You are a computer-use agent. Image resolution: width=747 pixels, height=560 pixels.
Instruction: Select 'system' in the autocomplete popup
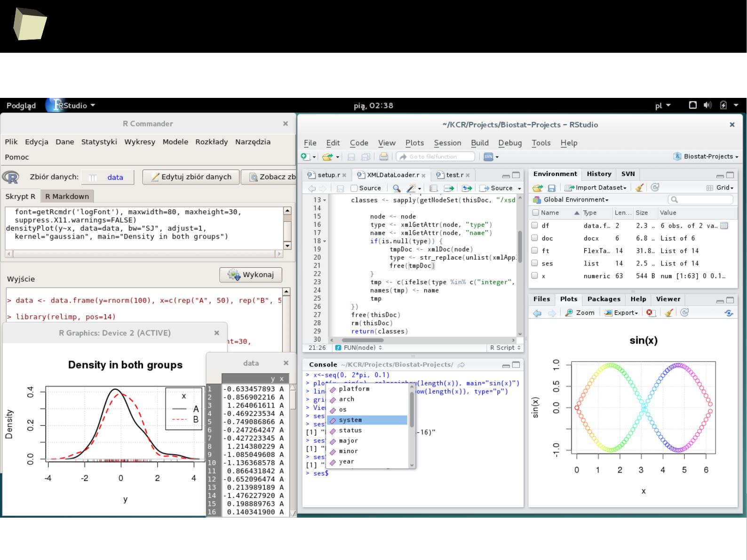(x=367, y=420)
